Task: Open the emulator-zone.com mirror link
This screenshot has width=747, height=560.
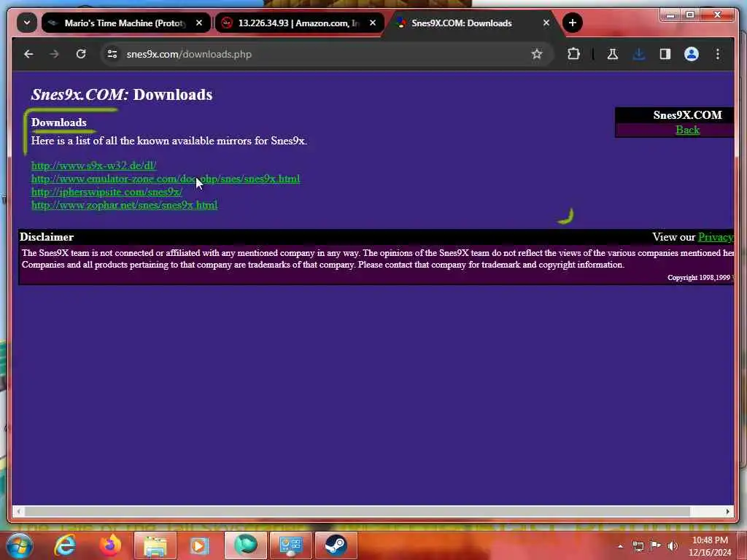Action: [x=166, y=179]
